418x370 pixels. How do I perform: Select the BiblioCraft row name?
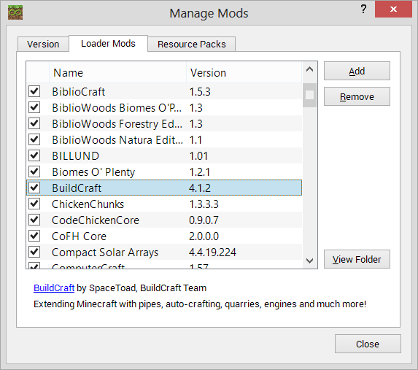(79, 92)
